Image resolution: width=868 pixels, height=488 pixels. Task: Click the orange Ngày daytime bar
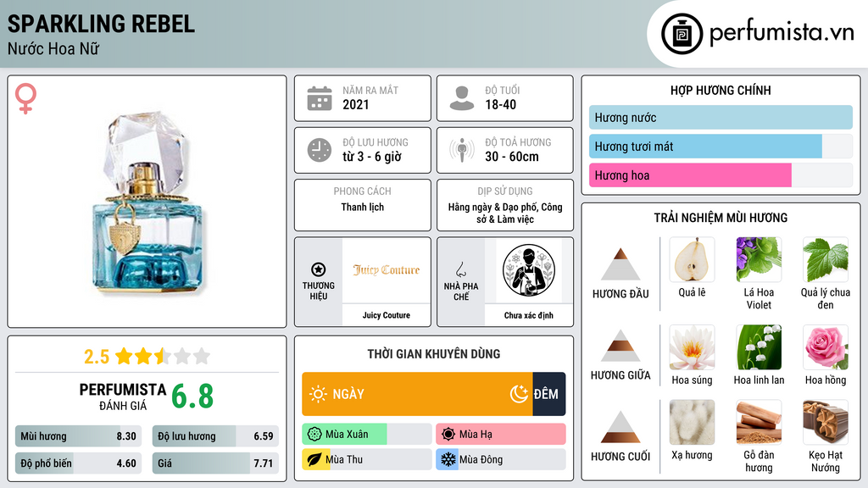pyautogui.click(x=417, y=394)
